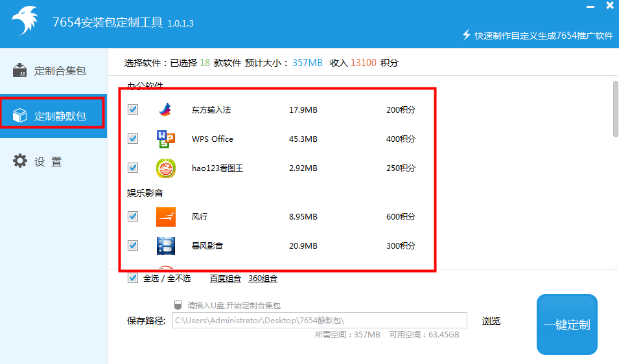The width and height of the screenshot is (619, 364).
Task: Click the 400积分 points value
Action: coord(401,139)
